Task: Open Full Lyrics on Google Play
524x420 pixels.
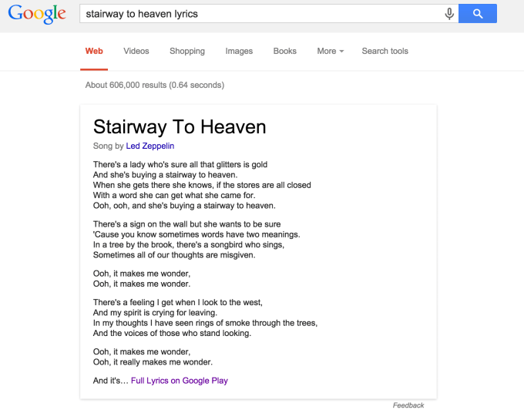Action: [180, 380]
